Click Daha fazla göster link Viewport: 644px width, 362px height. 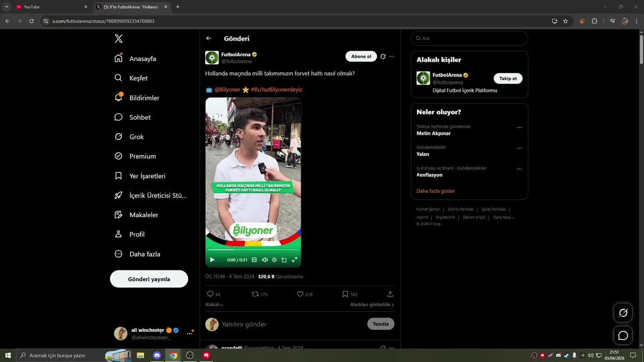point(436,191)
